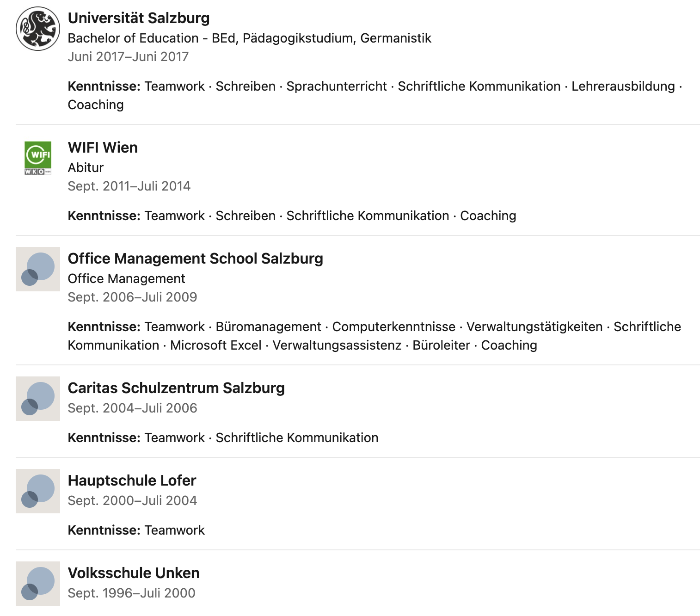This screenshot has height=616, width=700.
Task: Click the Office Management School Salzburg placeholder logo
Action: click(x=38, y=269)
